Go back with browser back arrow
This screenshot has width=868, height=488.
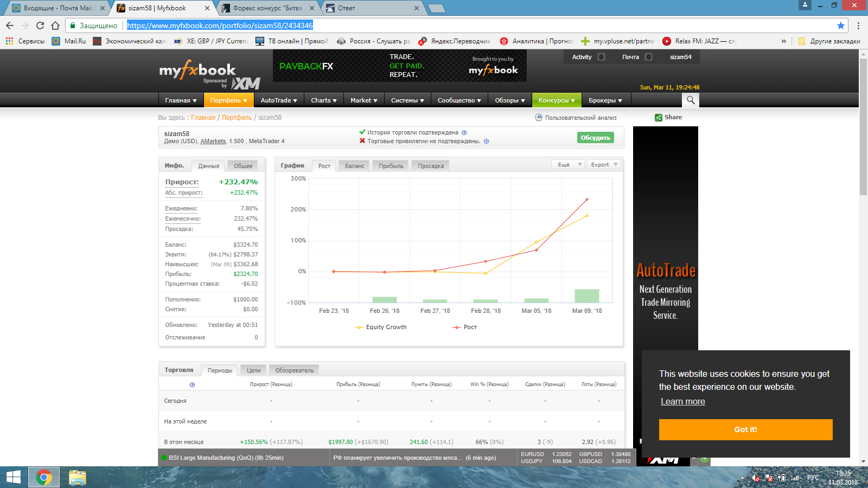pos(9,25)
